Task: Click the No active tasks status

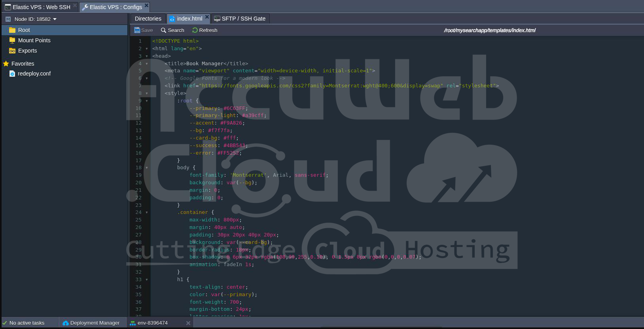Action: [27, 323]
